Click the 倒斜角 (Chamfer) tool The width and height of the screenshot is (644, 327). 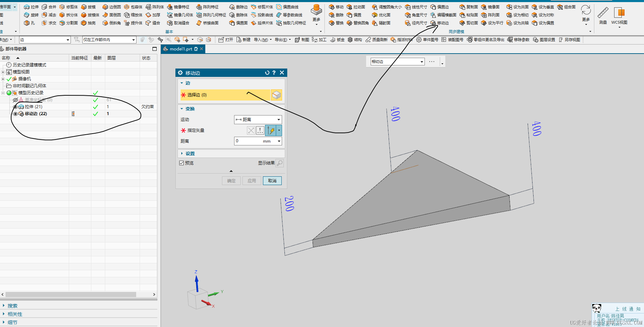click(x=112, y=23)
